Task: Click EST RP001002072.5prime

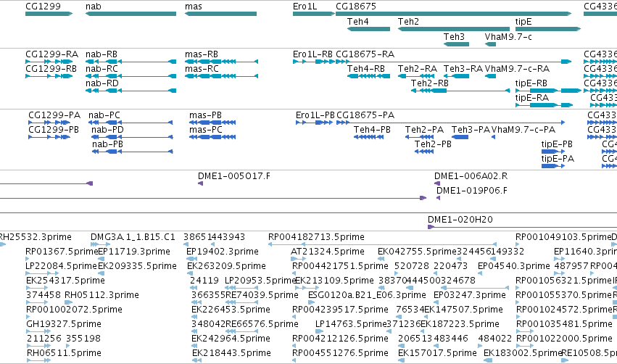Action: click(74, 310)
